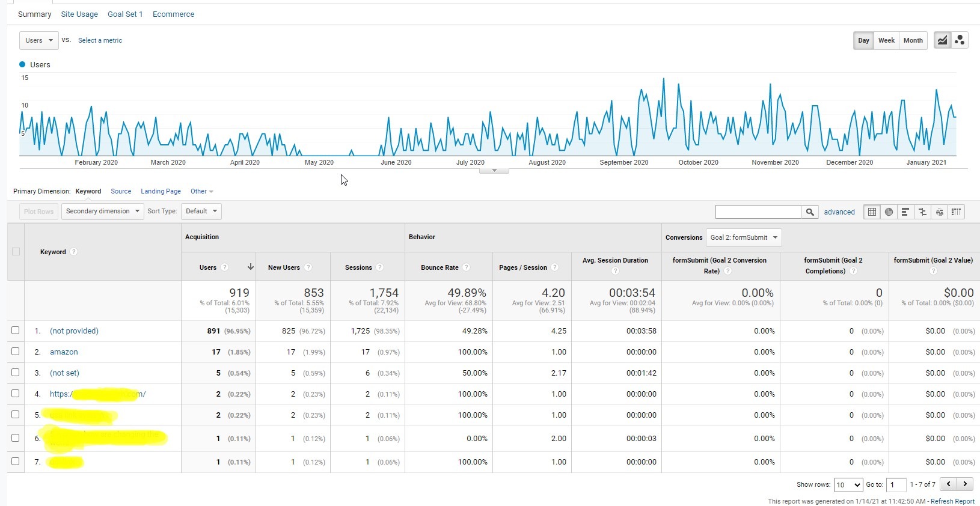
Task: Check the box for (not provided) row
Action: 16,331
